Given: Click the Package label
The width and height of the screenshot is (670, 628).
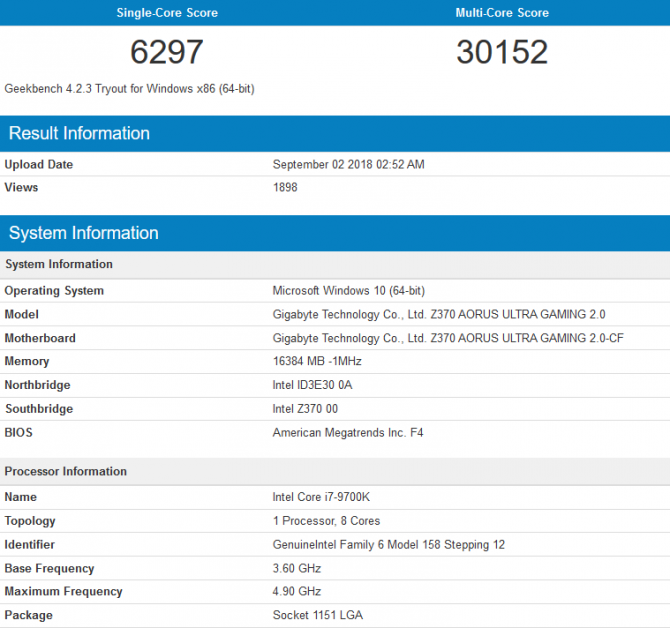Looking at the screenshot, I should (28, 615).
